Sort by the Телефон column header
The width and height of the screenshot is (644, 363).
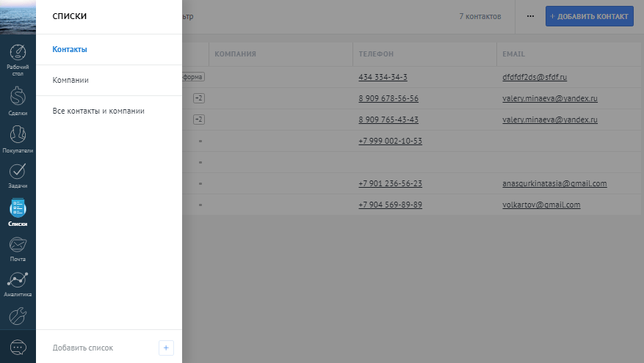click(x=376, y=54)
